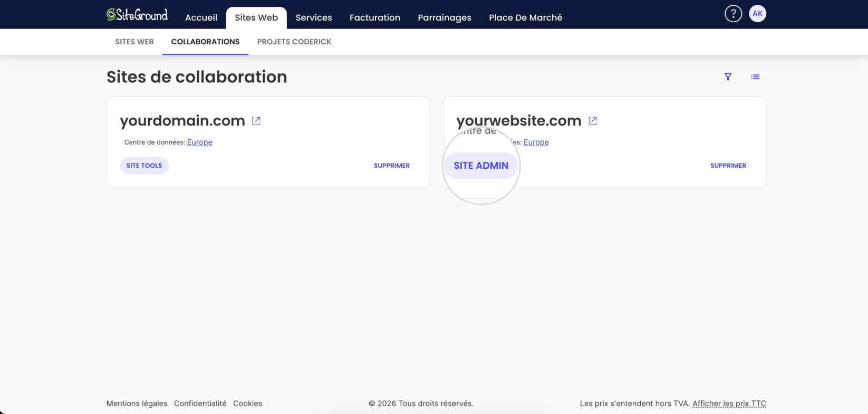The width and height of the screenshot is (868, 414).
Task: Switch to the SITES WEB sub-tab
Action: tap(134, 42)
